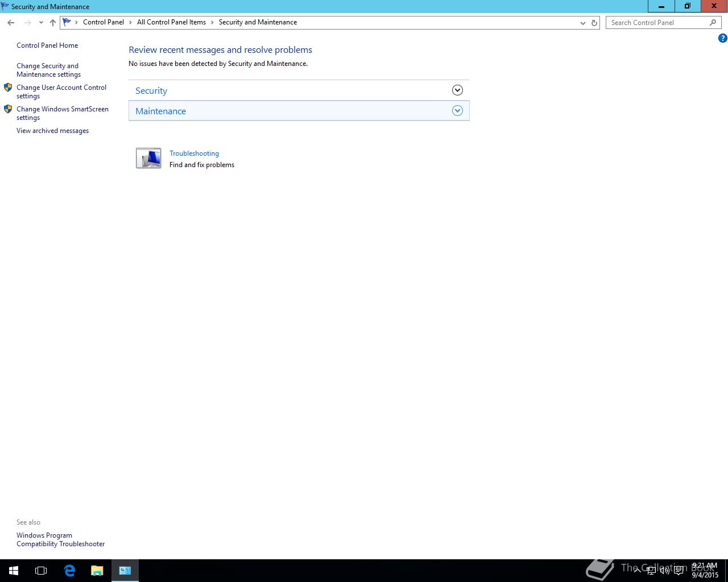This screenshot has height=582, width=728.
Task: Open Action Center notification icon
Action: (679, 571)
